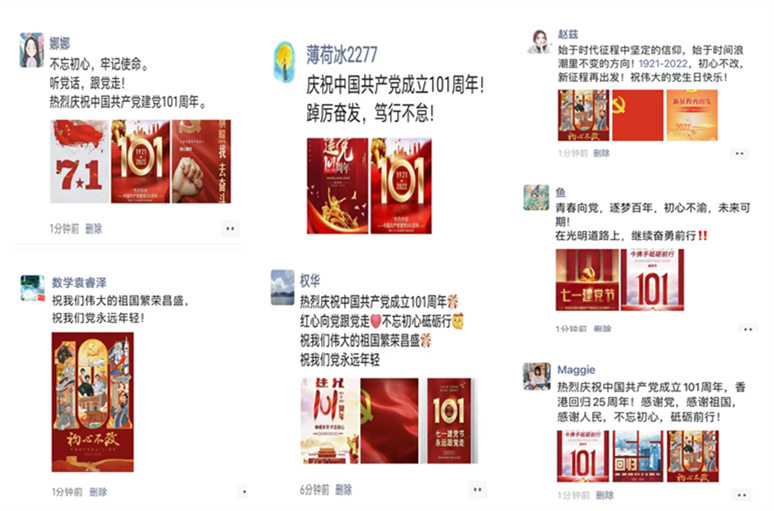This screenshot has height=511, width=774.
Task: Delete 权华's post posted 6分钟前
Action: pos(344,490)
